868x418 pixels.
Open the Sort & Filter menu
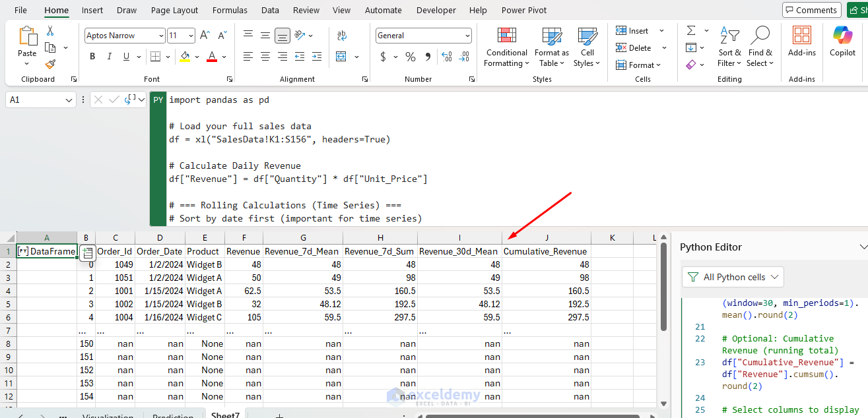point(730,47)
